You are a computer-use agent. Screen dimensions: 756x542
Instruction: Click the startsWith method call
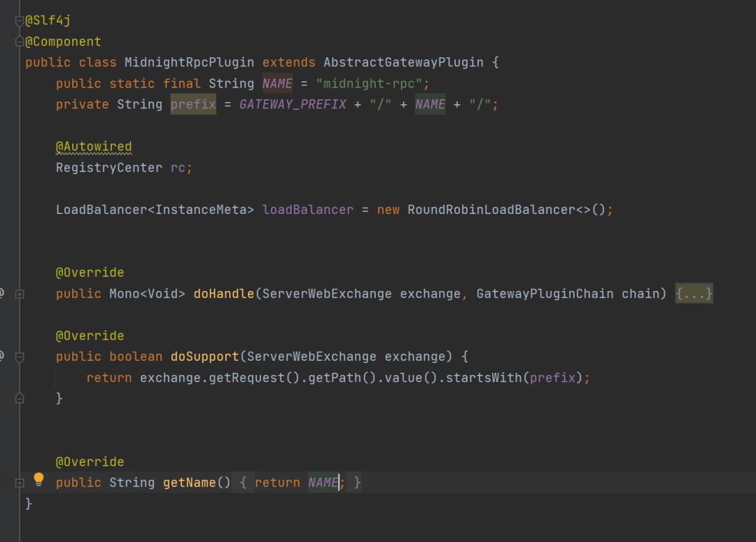pyautogui.click(x=484, y=377)
